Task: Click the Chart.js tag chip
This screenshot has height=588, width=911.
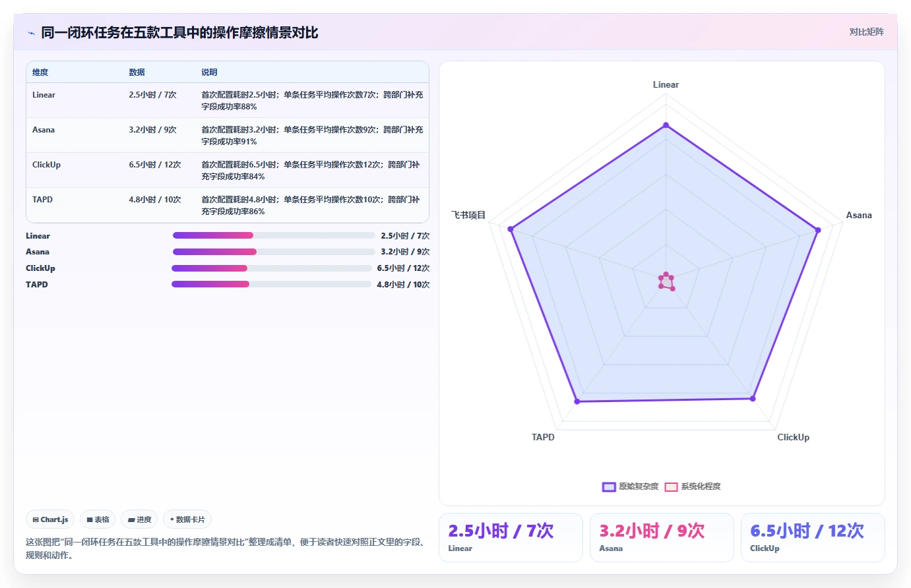Action: coord(50,519)
